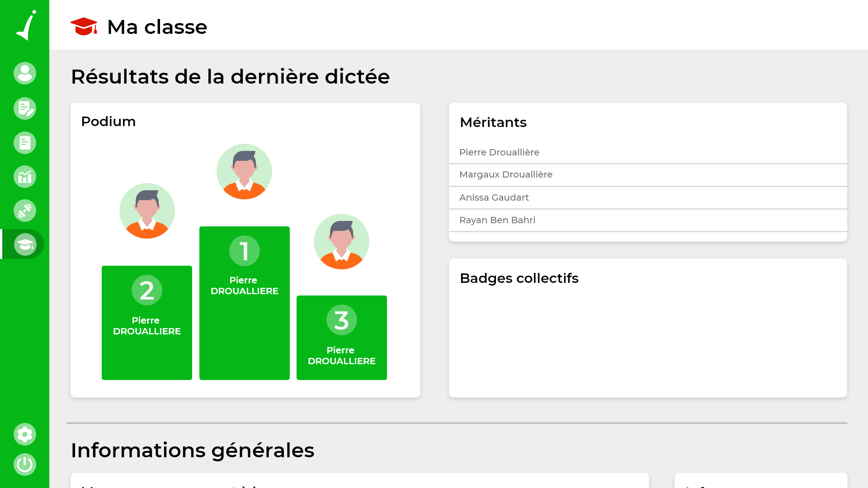Open settings gear in sidebar
Image resolution: width=868 pixels, height=488 pixels.
tap(25, 434)
